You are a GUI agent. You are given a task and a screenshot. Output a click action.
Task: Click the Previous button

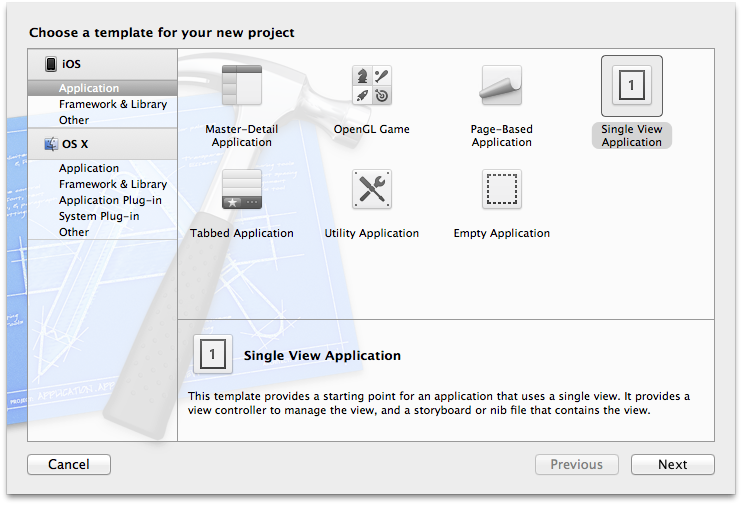[x=577, y=464]
